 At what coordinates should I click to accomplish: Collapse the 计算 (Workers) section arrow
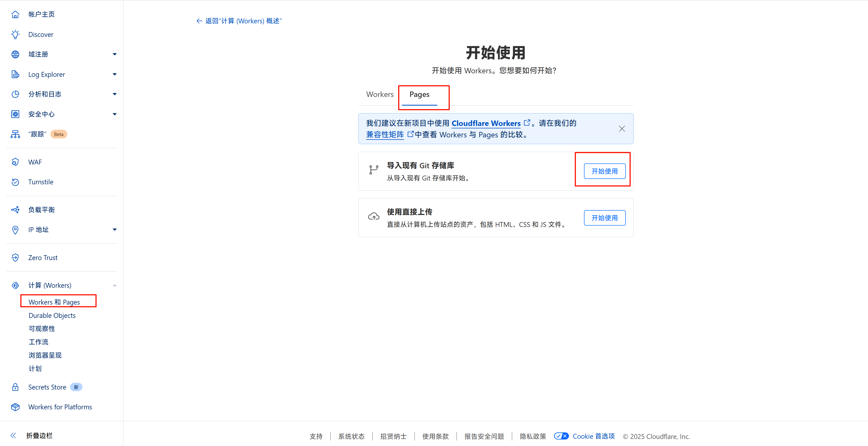[114, 286]
